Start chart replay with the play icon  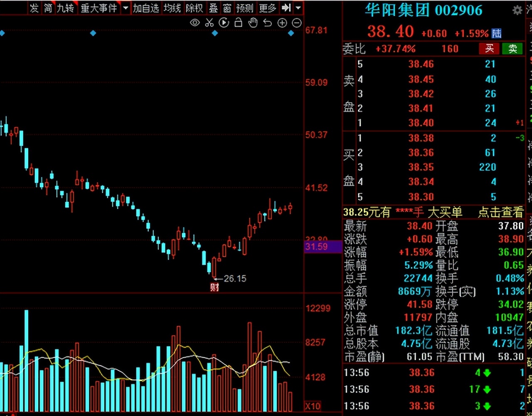point(224,23)
